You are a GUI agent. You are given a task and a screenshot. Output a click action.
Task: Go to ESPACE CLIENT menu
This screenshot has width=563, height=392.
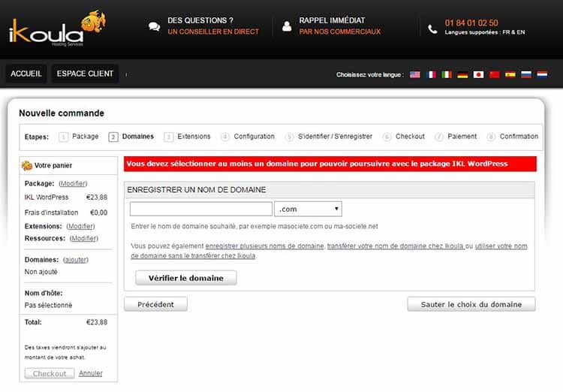tap(85, 74)
